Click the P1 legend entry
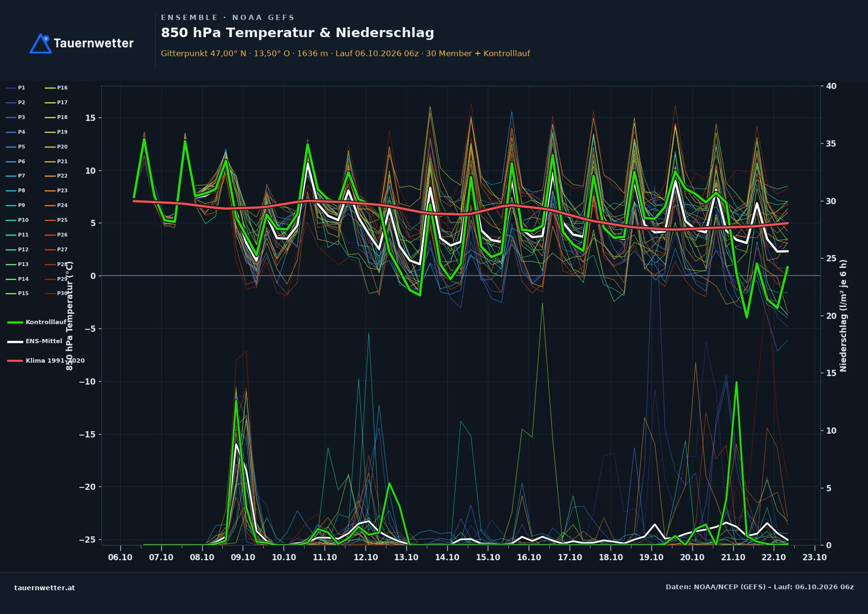Viewport: 868px width, 614px height. (x=15, y=88)
